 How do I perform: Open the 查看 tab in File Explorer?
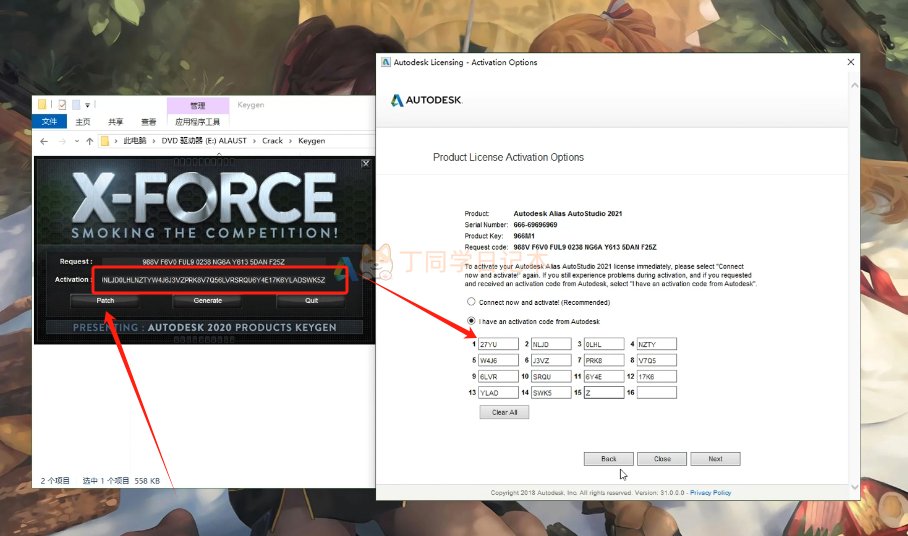(x=149, y=122)
